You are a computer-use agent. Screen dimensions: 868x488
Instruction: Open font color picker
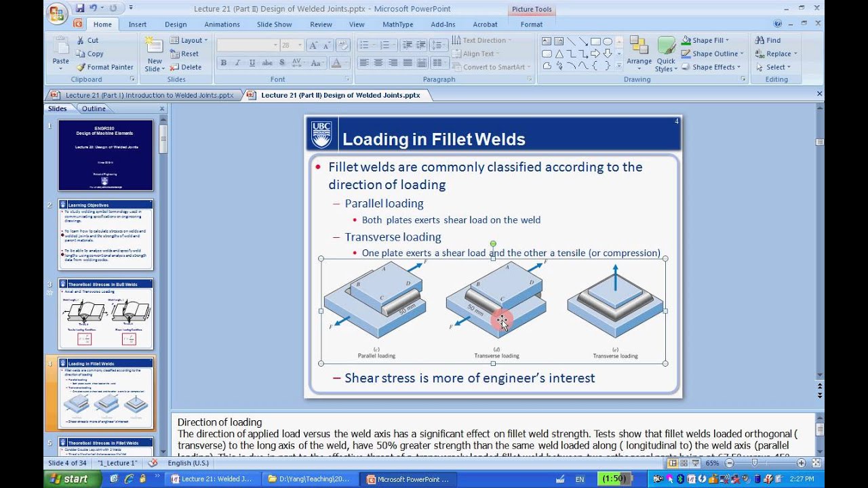click(x=337, y=62)
